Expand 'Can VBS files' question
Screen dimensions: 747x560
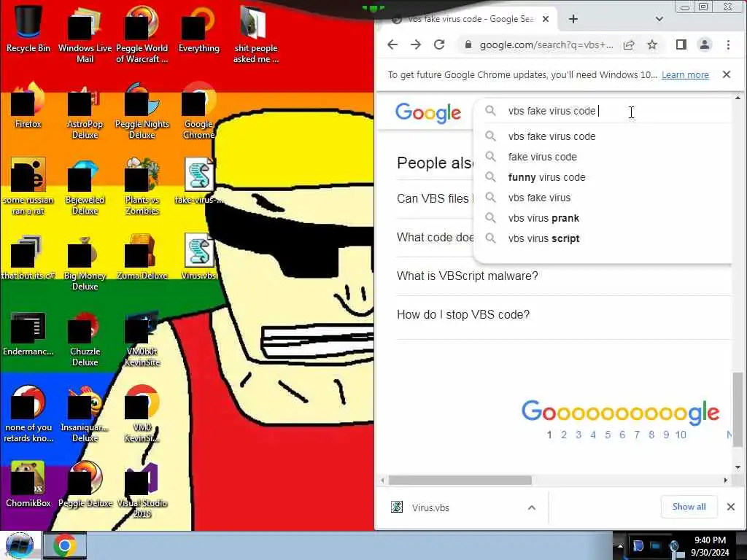(x=435, y=198)
